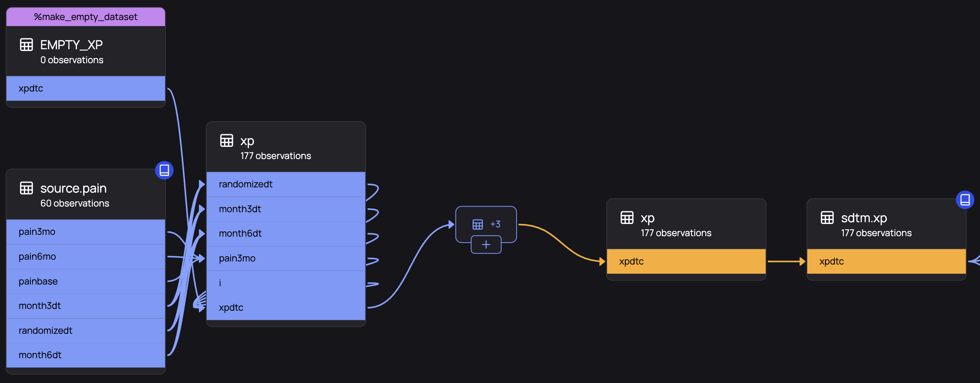Click the sdtm.xp table icon
This screenshot has width=980, height=383.
[x=827, y=218]
